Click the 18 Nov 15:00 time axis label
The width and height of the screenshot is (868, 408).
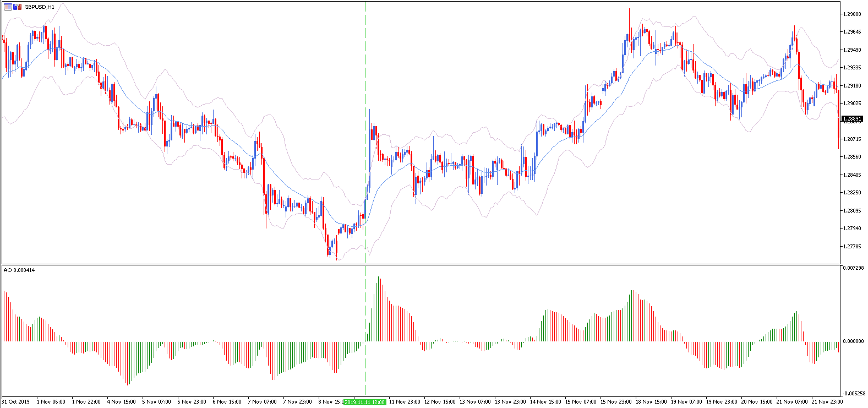(x=651, y=402)
